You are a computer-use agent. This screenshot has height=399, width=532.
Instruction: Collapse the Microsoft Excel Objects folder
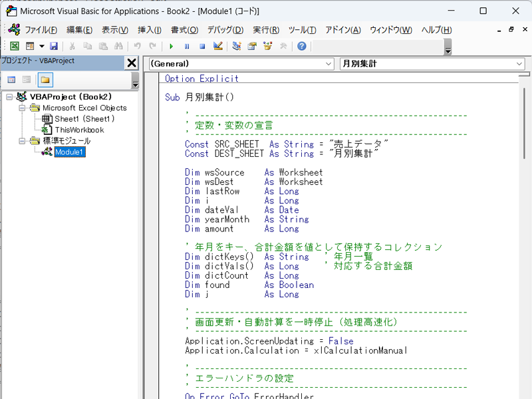tap(23, 108)
